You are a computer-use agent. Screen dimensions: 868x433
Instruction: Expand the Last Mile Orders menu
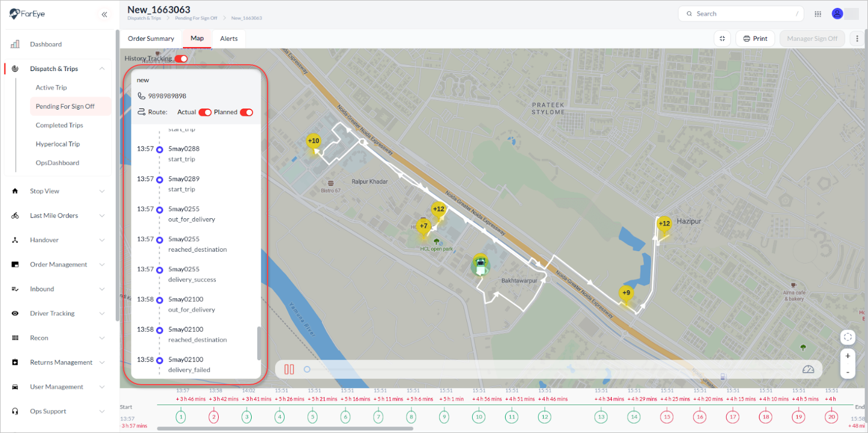coord(102,215)
